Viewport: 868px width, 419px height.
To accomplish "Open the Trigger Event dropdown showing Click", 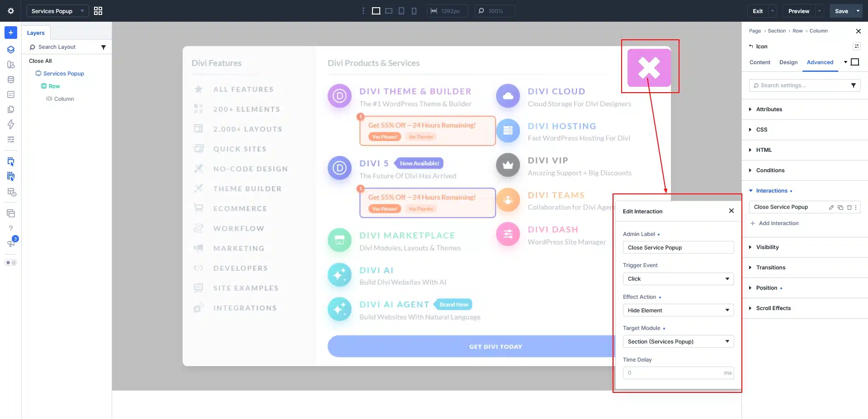I will [x=678, y=279].
